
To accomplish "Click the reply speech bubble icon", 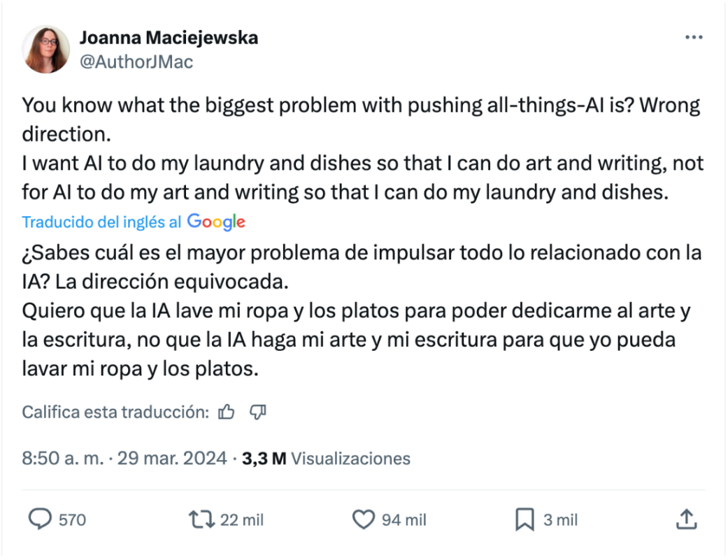I will 40,519.
